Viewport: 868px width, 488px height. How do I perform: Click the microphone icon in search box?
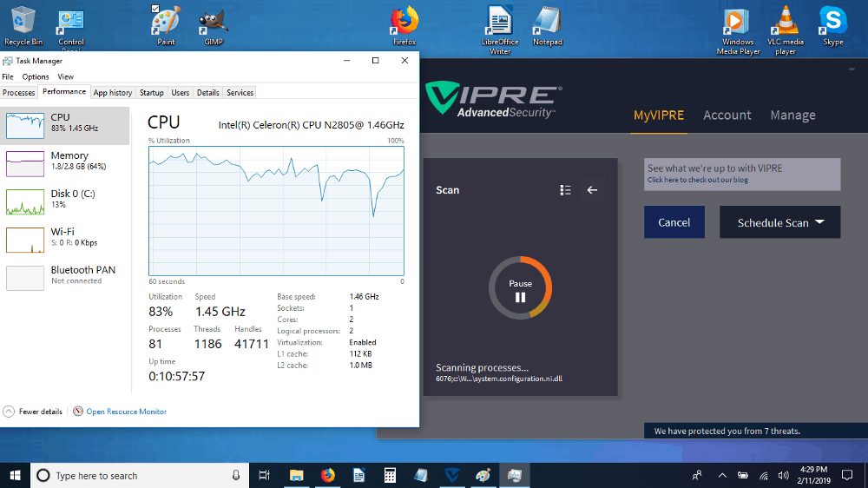click(236, 475)
